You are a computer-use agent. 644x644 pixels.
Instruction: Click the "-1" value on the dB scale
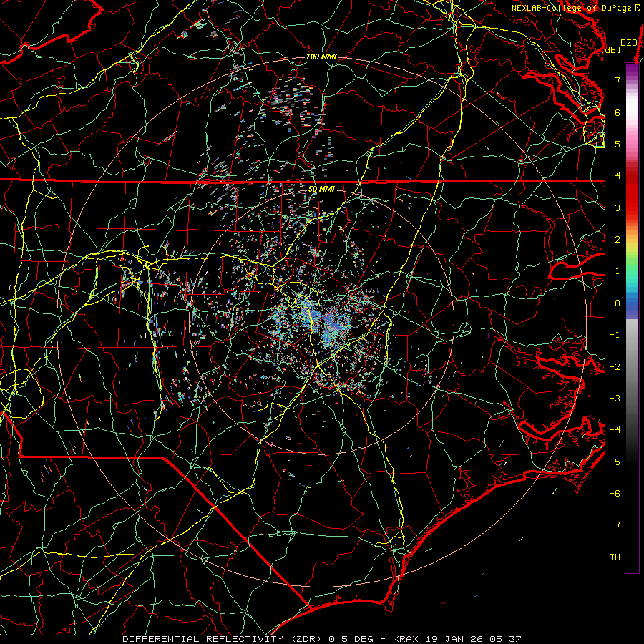tap(615, 335)
